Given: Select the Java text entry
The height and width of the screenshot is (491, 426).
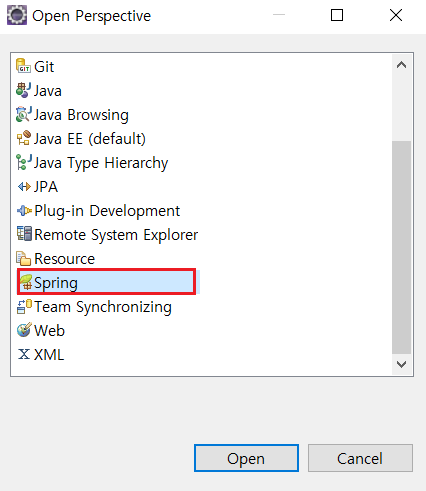Looking at the screenshot, I should (48, 91).
